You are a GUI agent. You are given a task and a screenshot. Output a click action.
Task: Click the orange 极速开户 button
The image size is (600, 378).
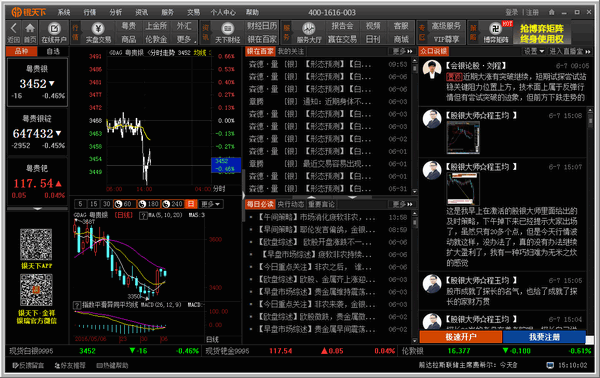460,337
